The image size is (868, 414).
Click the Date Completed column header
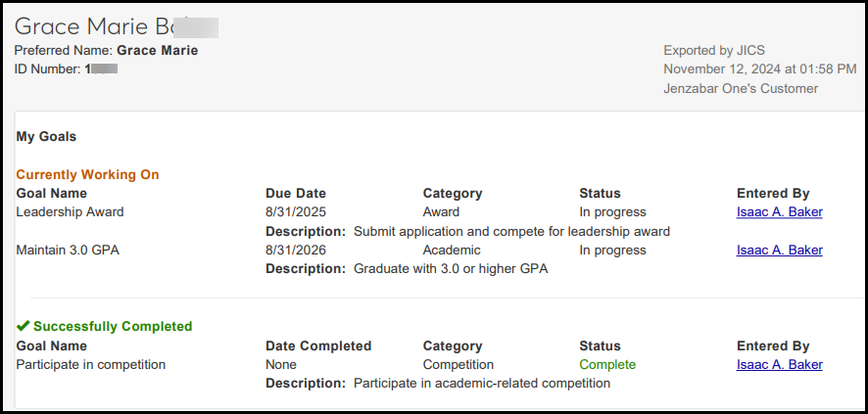(x=318, y=345)
